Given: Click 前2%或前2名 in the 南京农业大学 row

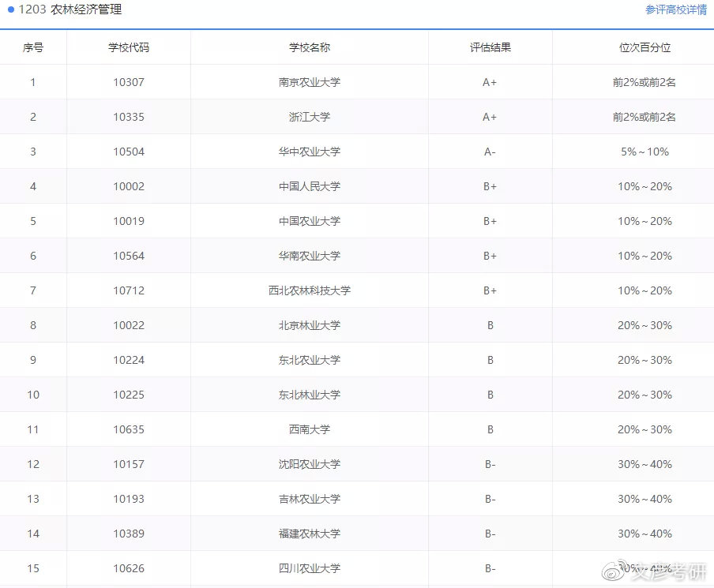Looking at the screenshot, I should pos(644,82).
